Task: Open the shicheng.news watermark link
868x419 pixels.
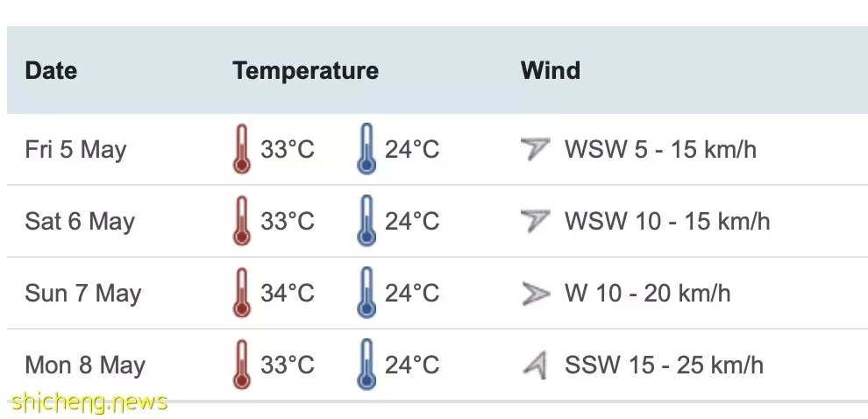Action: click(89, 401)
